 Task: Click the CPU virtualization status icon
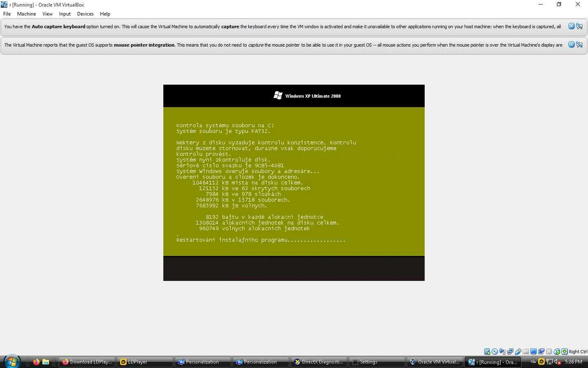tap(549, 352)
